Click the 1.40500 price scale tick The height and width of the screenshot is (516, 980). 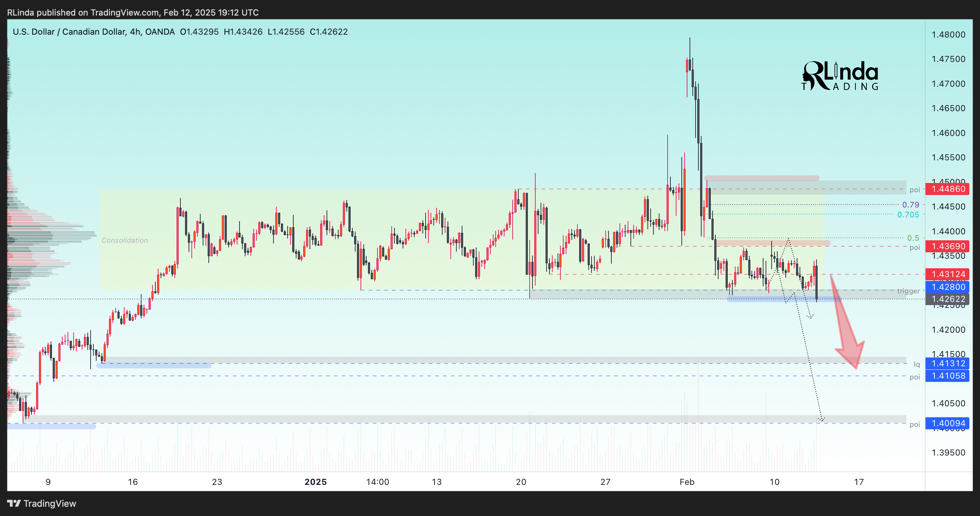tap(948, 403)
